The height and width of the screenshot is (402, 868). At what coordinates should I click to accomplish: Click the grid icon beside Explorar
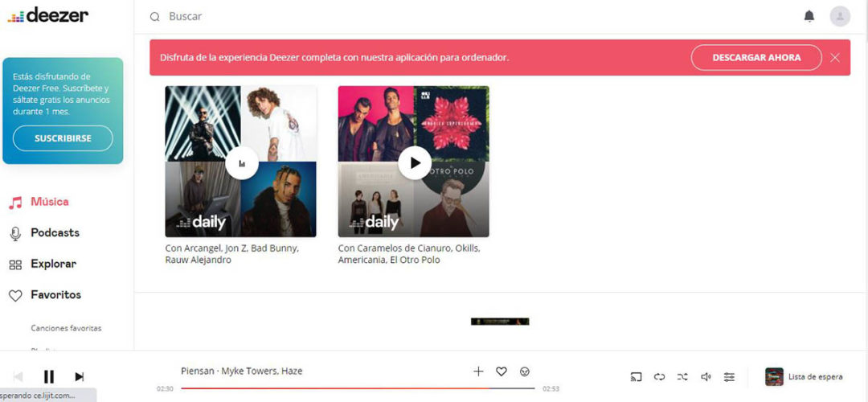click(15, 265)
